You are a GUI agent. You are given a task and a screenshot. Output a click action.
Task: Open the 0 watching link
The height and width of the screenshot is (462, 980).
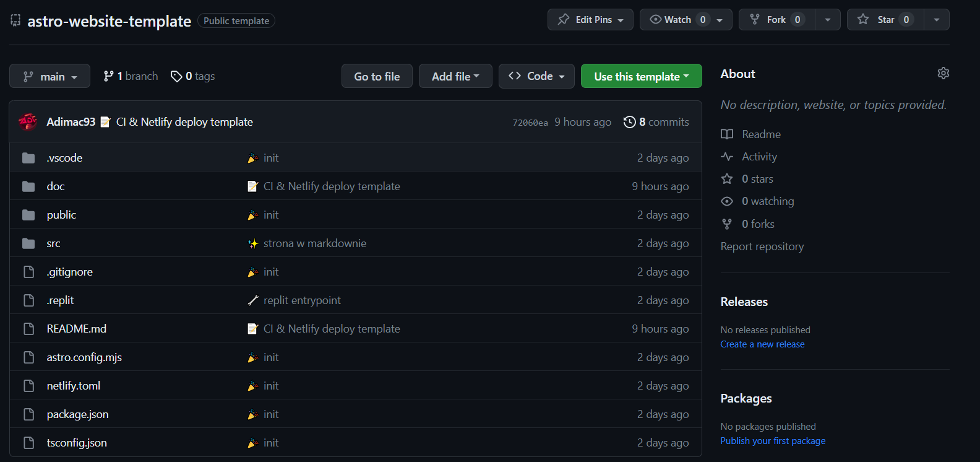pos(758,201)
